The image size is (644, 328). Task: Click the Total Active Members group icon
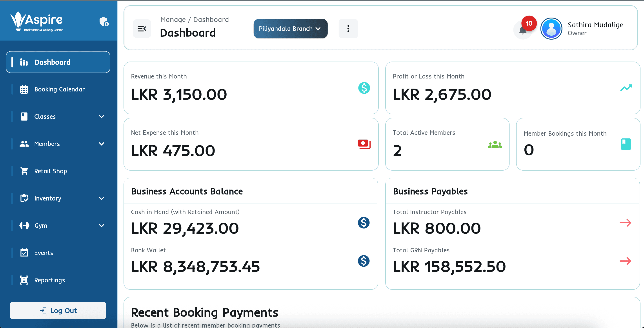click(x=495, y=144)
